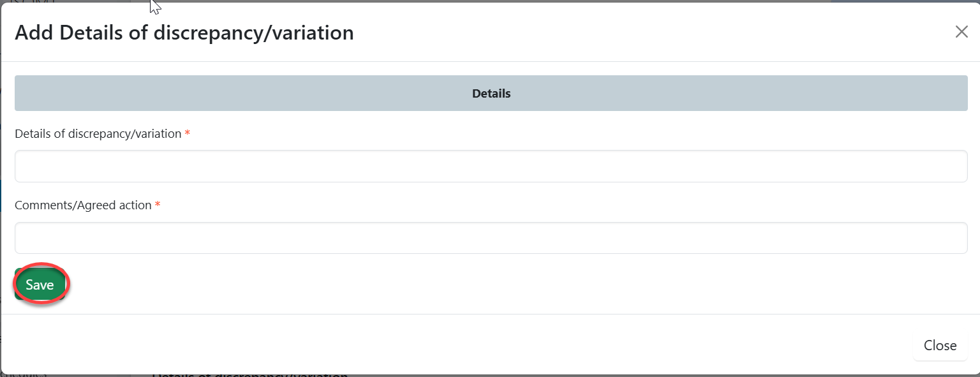Place the cursor in the first required field
The image size is (980, 377).
tap(491, 166)
